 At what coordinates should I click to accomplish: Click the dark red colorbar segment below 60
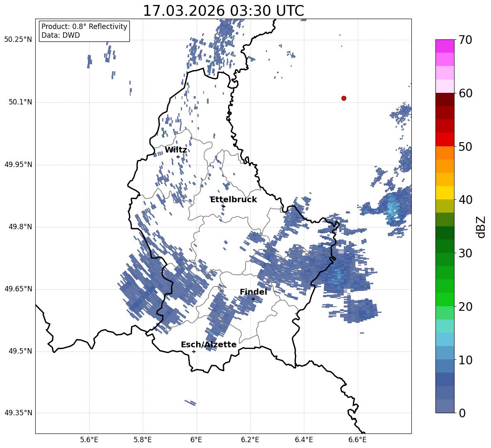[445, 99]
